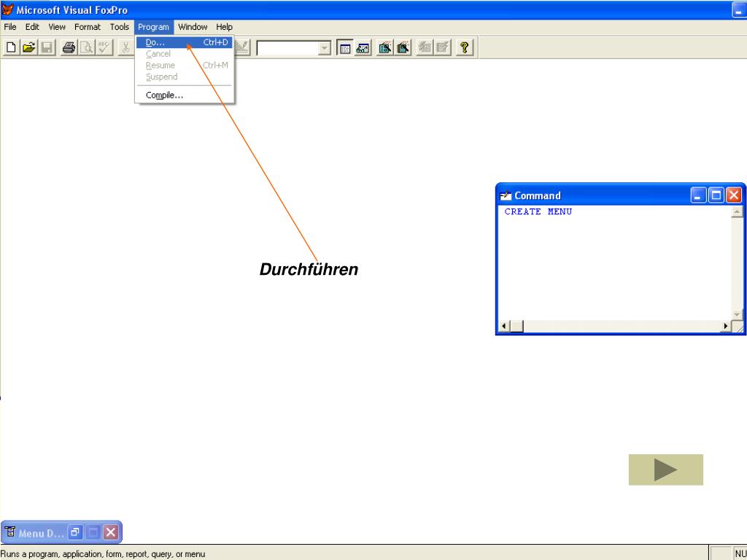Toggle the Command Window toolbar icon
Image resolution: width=747 pixels, height=560 pixels.
pos(345,47)
